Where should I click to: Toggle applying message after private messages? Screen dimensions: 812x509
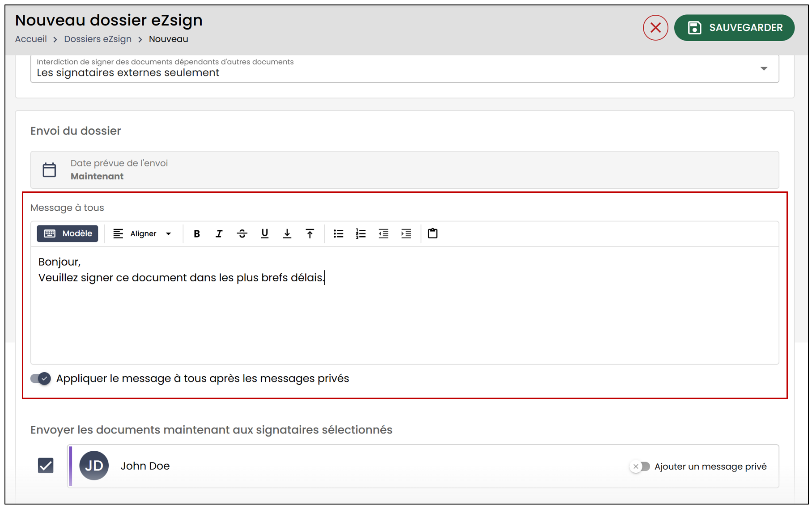41,378
